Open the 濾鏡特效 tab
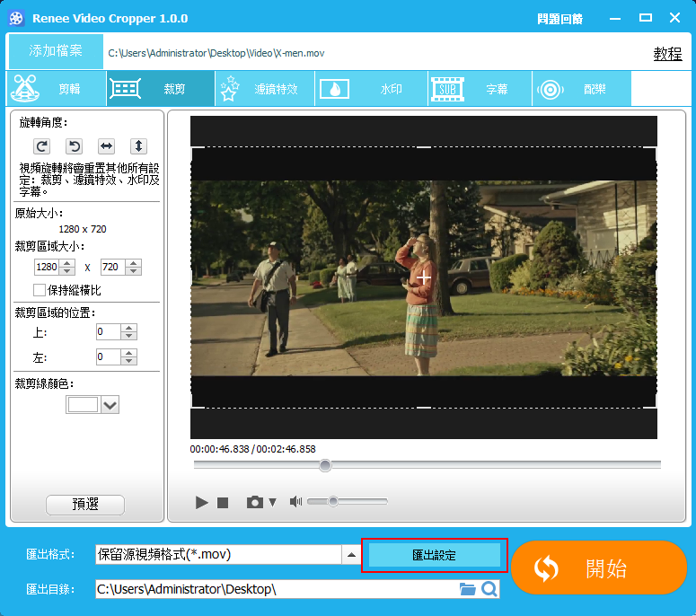The height and width of the screenshot is (616, 696). pyautogui.click(x=265, y=89)
